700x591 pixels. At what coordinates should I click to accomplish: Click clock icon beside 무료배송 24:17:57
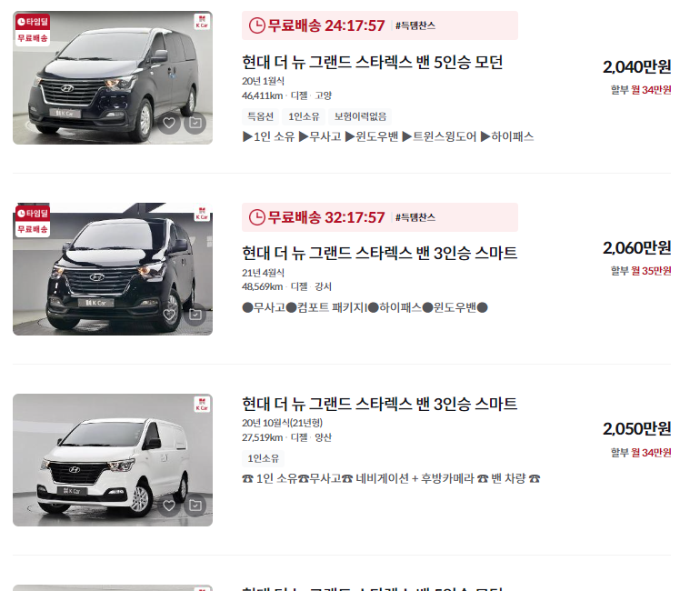257,25
